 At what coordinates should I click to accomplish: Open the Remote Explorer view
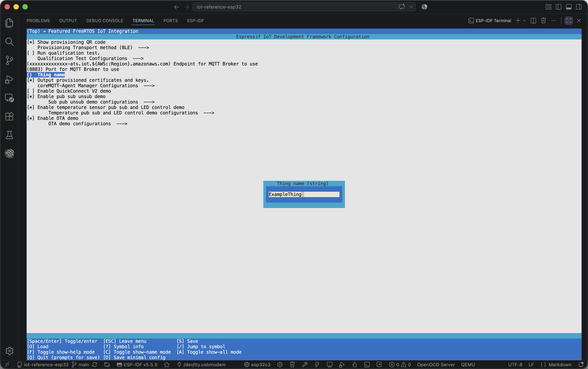tap(9, 98)
